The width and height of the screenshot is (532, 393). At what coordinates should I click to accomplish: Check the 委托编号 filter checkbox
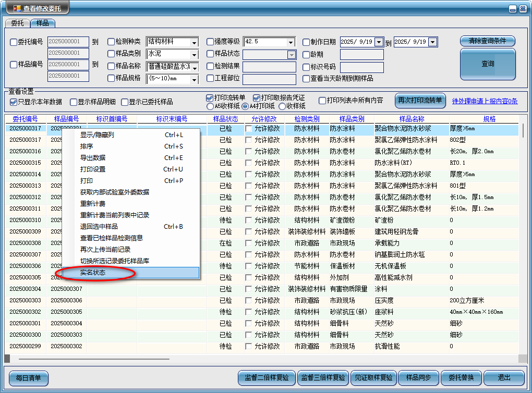click(13, 42)
